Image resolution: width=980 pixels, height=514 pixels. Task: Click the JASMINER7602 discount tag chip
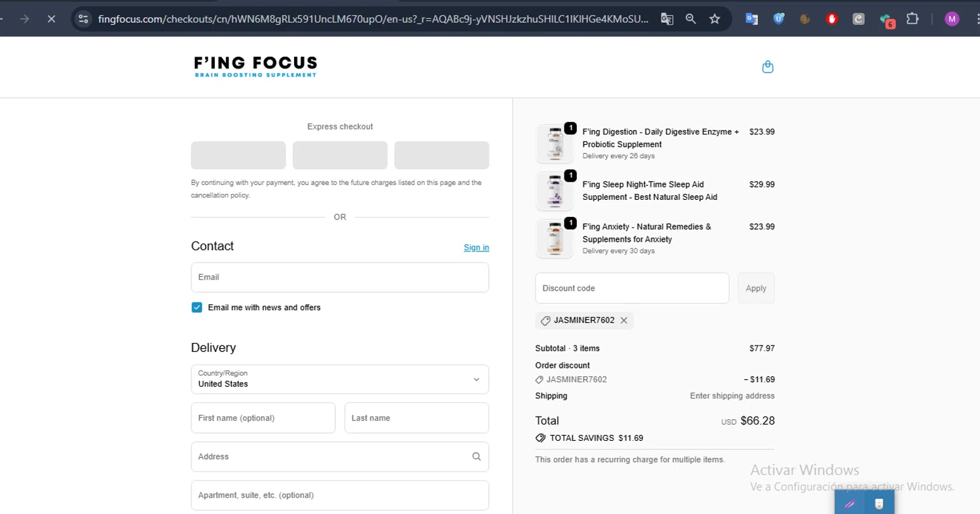[x=584, y=320]
